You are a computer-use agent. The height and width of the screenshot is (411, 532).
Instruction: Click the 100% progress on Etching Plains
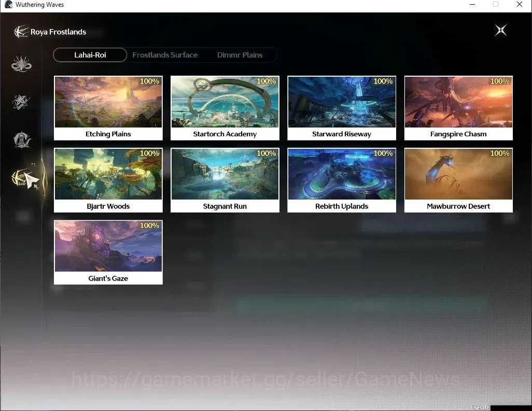coord(150,81)
